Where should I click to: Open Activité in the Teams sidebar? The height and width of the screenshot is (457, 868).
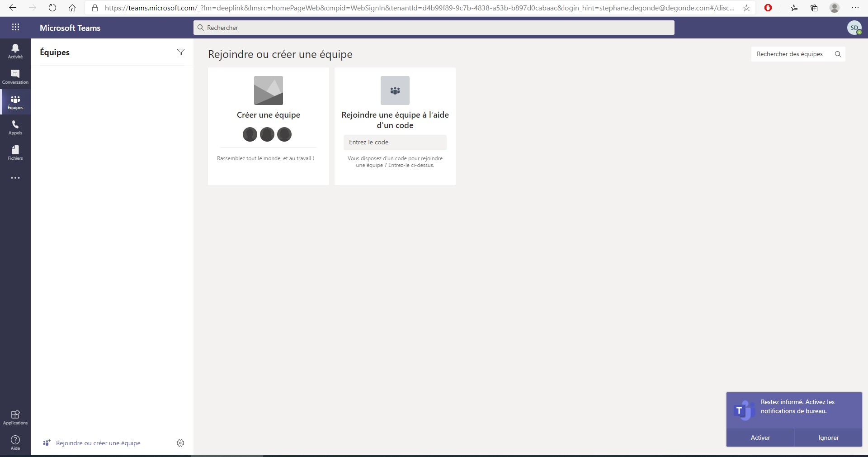pos(15,51)
